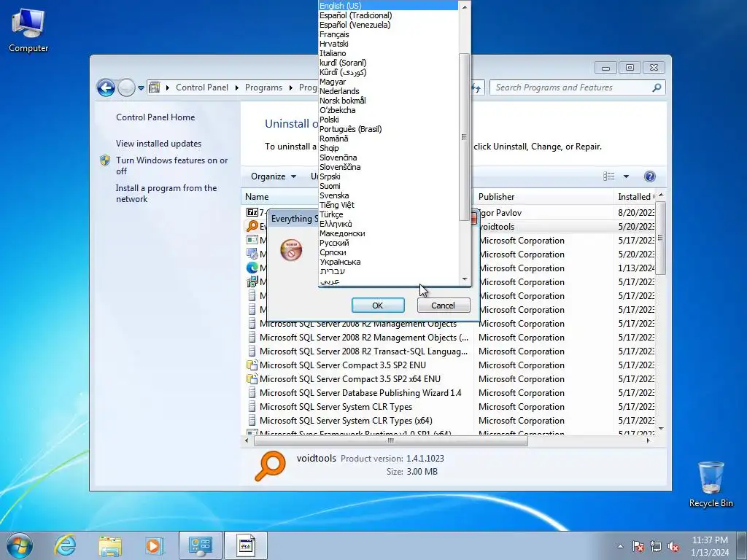The width and height of the screenshot is (747, 560).
Task: Click the Help question mark icon
Action: click(649, 176)
